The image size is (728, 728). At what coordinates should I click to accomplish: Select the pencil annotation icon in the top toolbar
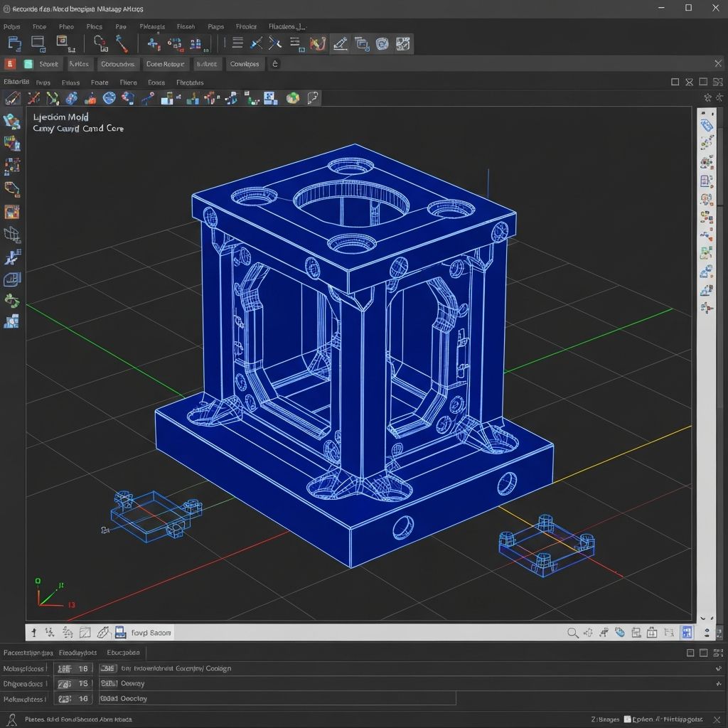pos(341,43)
